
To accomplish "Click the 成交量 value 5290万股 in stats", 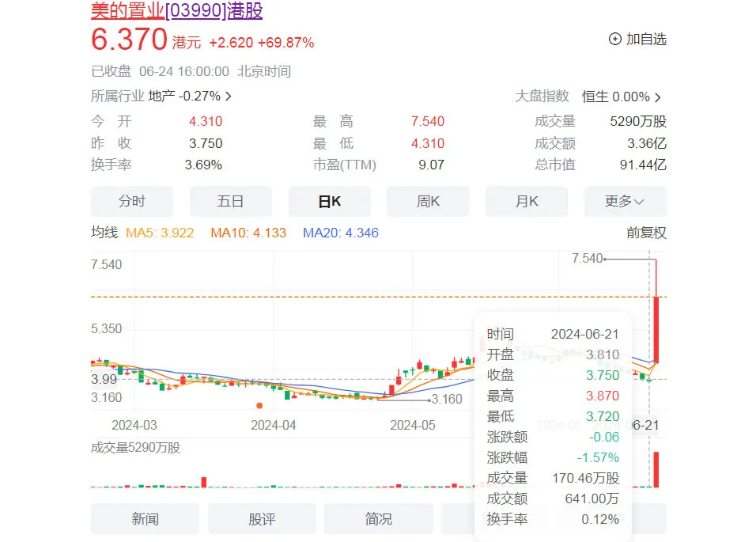I will click(x=638, y=122).
